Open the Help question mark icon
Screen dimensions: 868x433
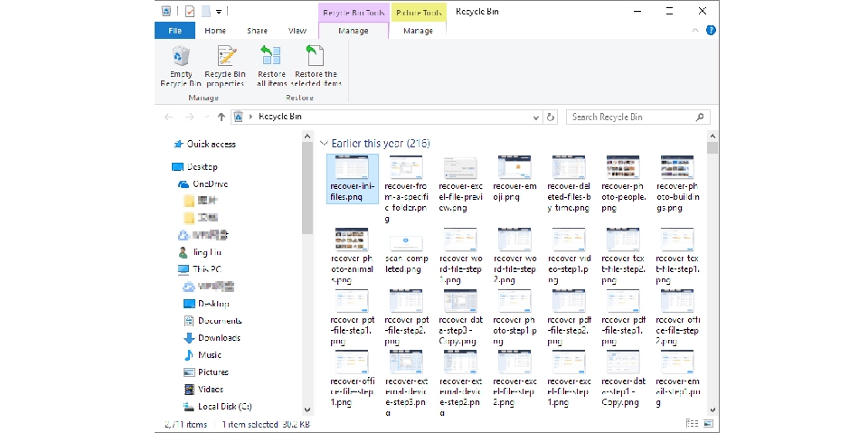coord(711,30)
